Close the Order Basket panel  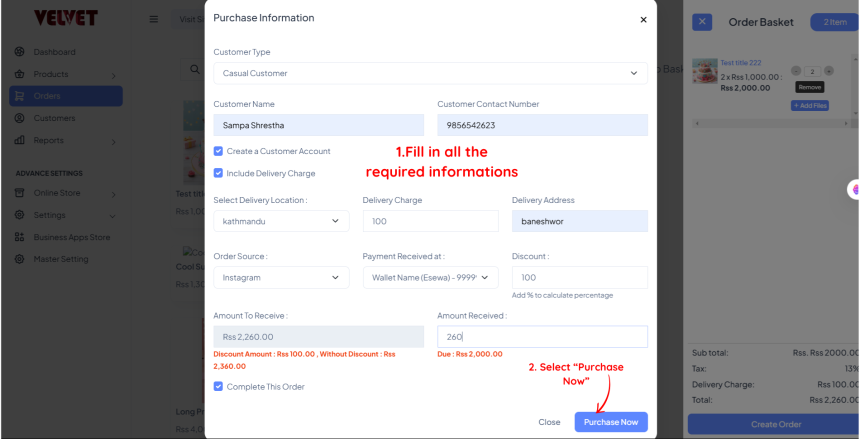coord(702,21)
